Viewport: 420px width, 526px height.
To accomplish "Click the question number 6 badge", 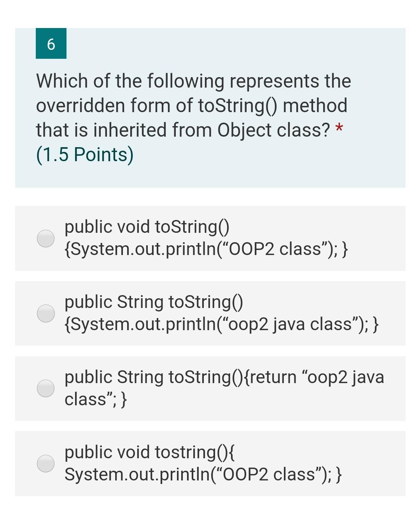I will pyautogui.click(x=51, y=44).
